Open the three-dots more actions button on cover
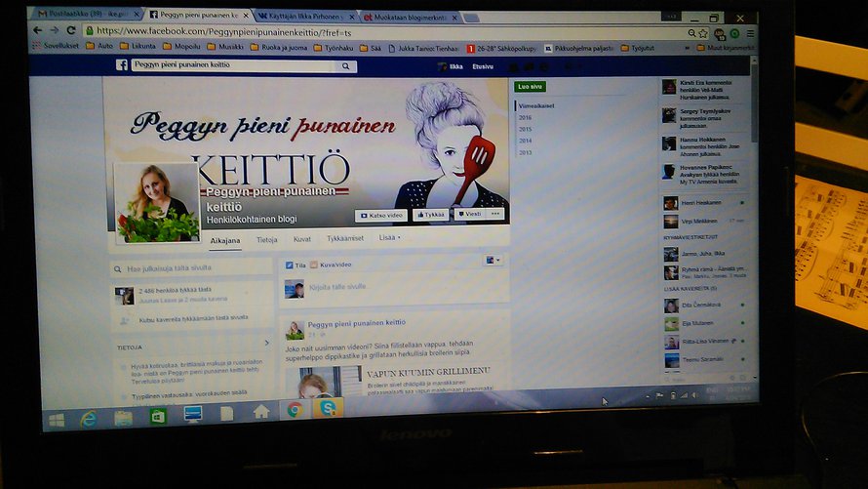Image resolution: width=868 pixels, height=489 pixels. click(x=494, y=213)
